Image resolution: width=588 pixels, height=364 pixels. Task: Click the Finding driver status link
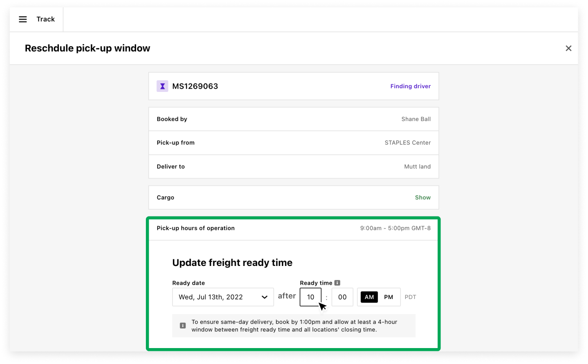(x=410, y=86)
